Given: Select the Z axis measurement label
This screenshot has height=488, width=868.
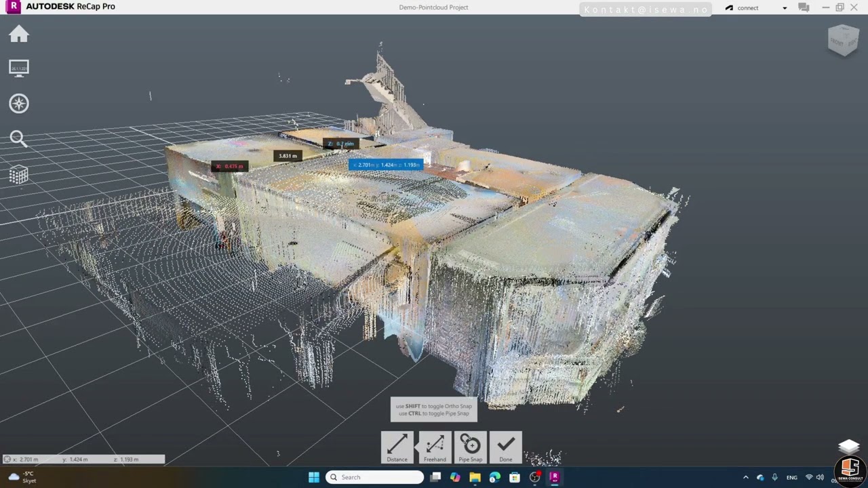Looking at the screenshot, I should (341, 144).
